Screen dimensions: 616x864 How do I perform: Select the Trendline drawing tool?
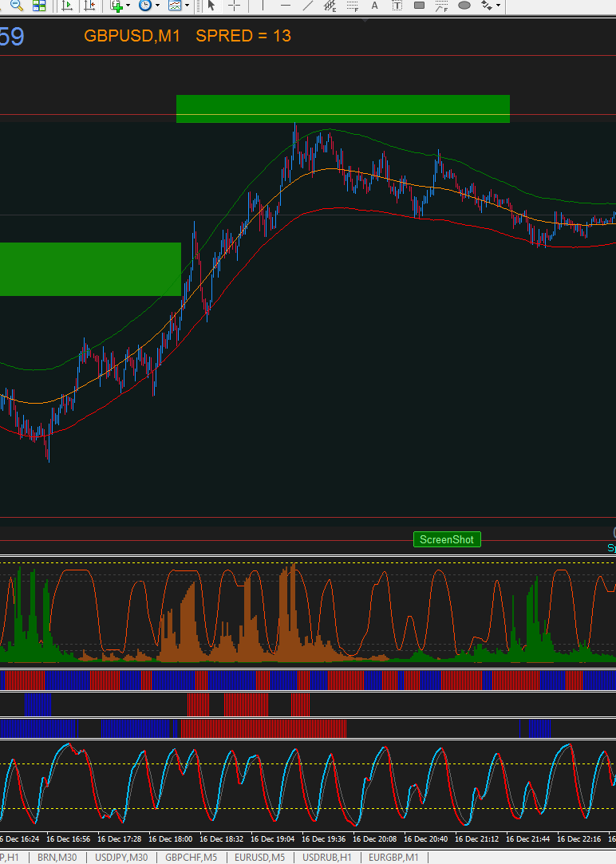tap(308, 6)
